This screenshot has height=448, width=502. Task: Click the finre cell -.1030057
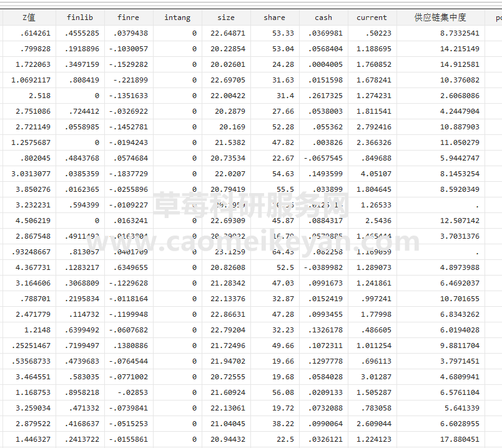tap(129, 49)
